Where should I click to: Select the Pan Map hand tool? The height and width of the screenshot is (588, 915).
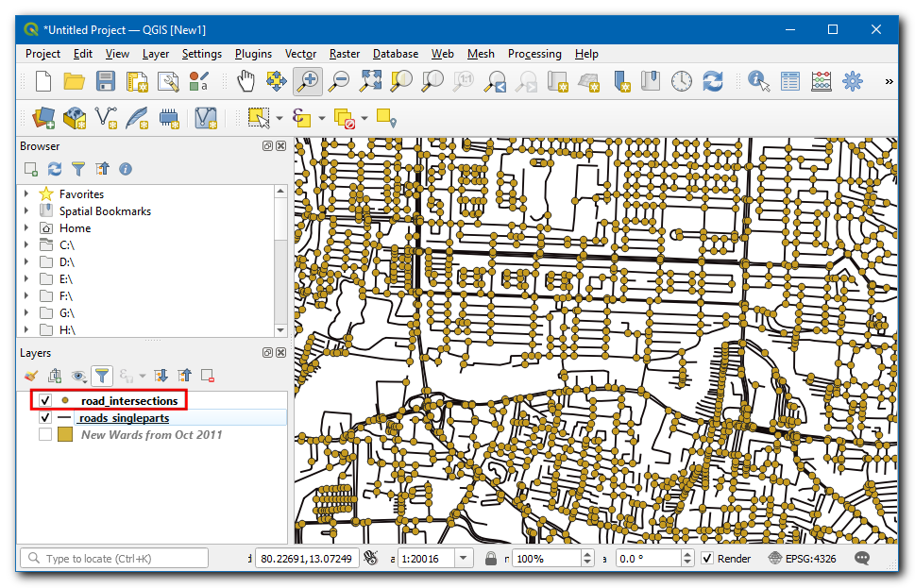246,82
